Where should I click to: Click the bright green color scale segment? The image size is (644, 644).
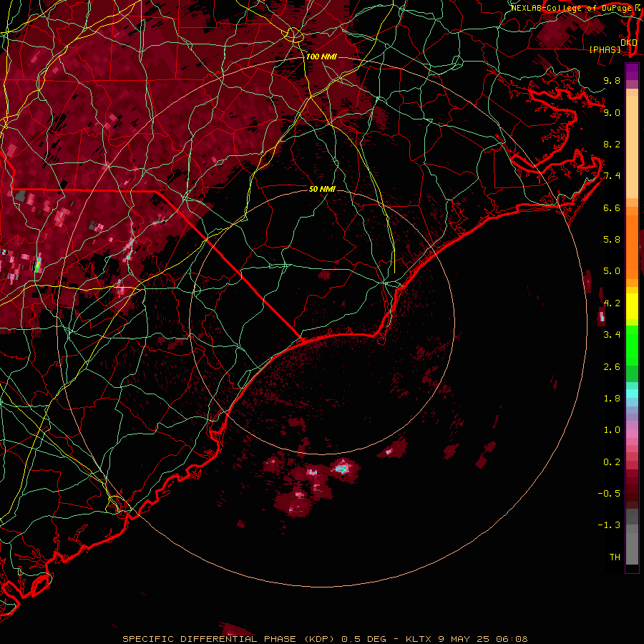pos(632,346)
